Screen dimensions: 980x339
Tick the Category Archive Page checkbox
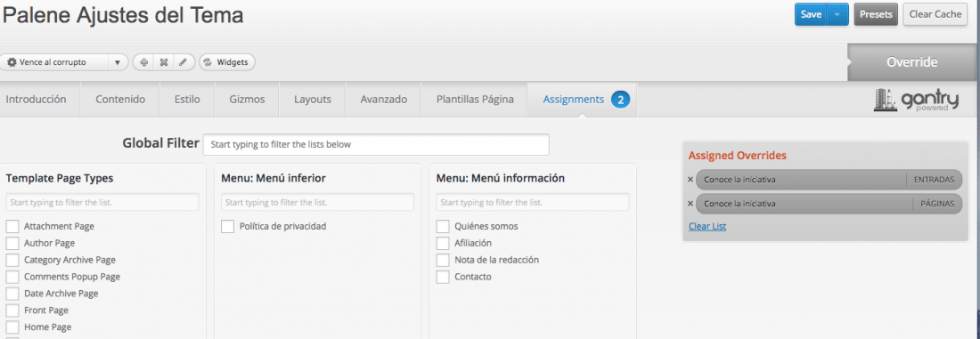pyautogui.click(x=12, y=261)
